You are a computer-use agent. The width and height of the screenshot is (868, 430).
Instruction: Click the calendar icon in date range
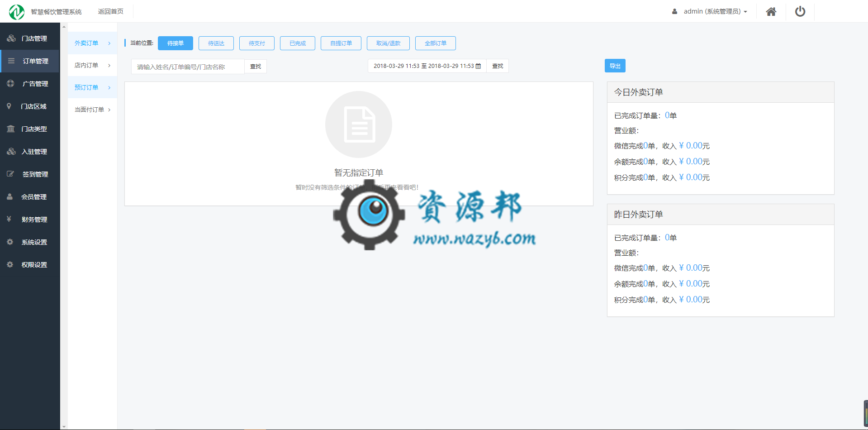point(478,66)
